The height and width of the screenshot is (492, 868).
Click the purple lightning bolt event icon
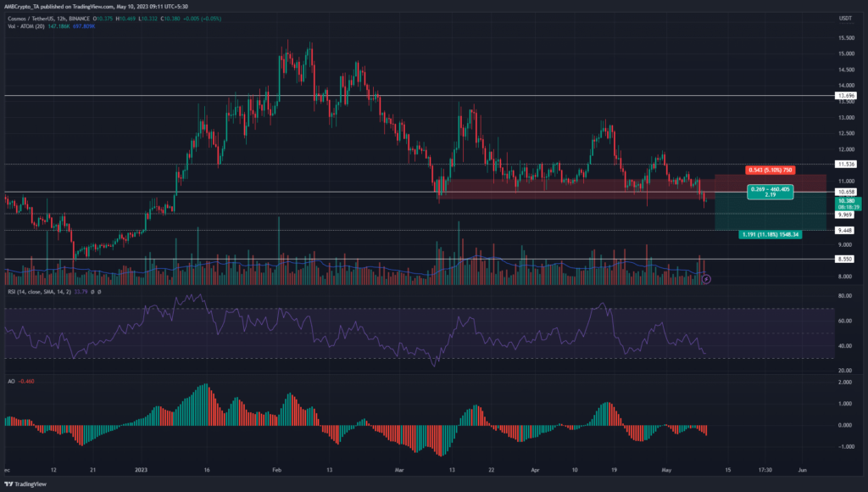point(705,277)
